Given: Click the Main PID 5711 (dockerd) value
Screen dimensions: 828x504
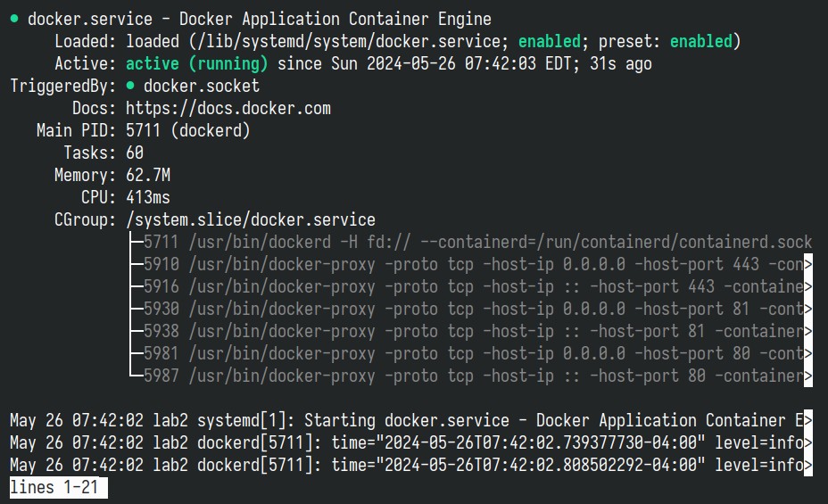Looking at the screenshot, I should pyautogui.click(x=187, y=130).
